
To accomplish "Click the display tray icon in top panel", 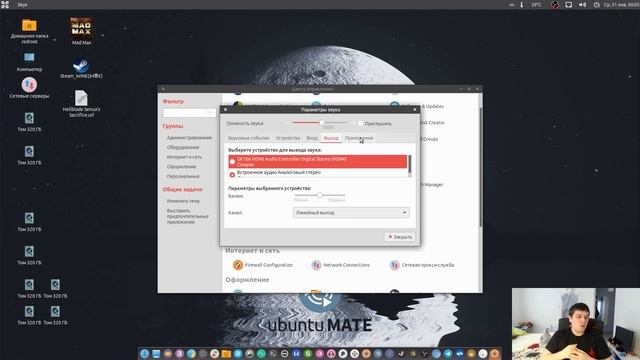I will click(x=569, y=4).
